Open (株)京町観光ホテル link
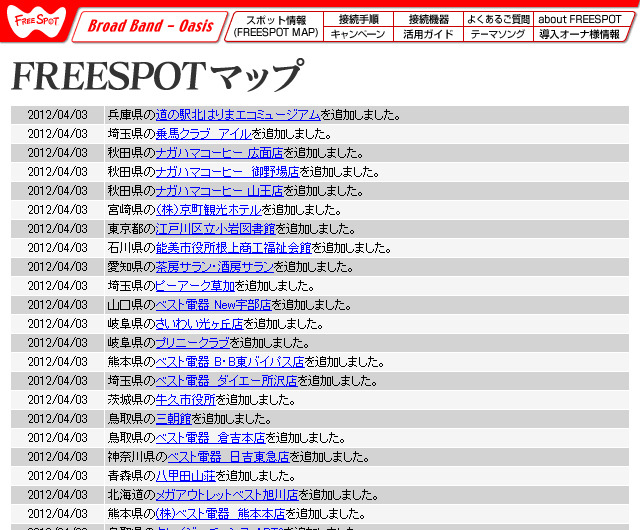Viewport: 640px width, 530px height. (x=208, y=210)
